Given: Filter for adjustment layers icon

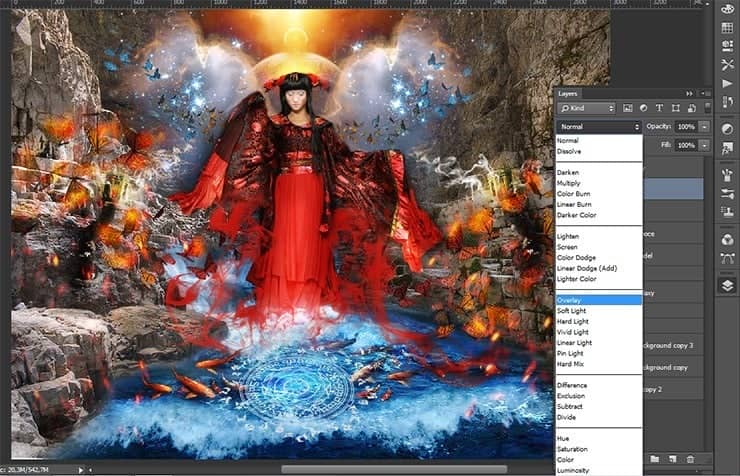Looking at the screenshot, I should [643, 108].
